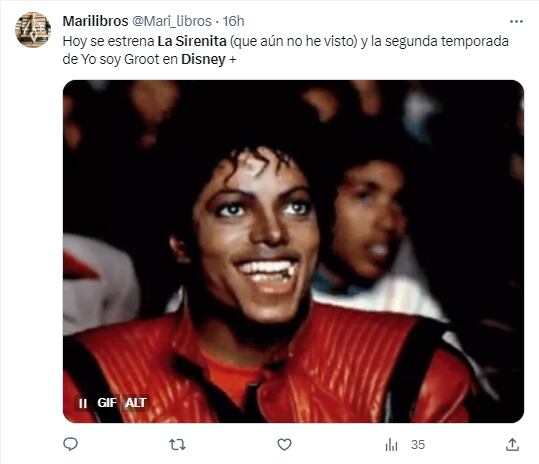Click the 35 views count
The height and width of the screenshot is (464, 539).
coord(418,445)
